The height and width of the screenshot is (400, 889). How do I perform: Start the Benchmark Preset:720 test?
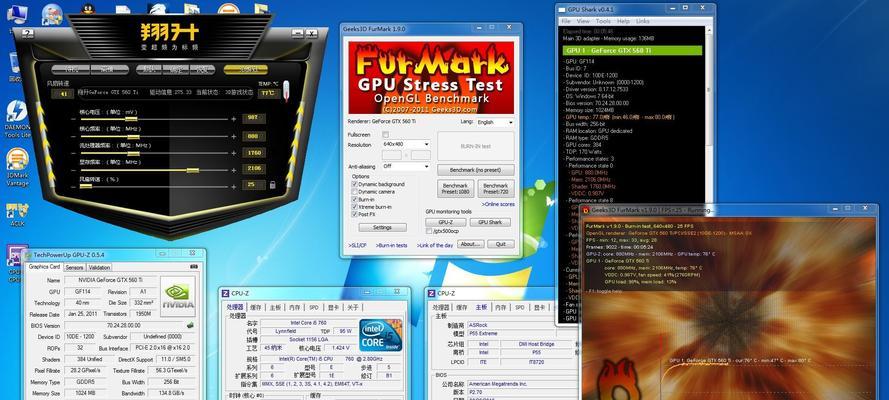tap(496, 189)
